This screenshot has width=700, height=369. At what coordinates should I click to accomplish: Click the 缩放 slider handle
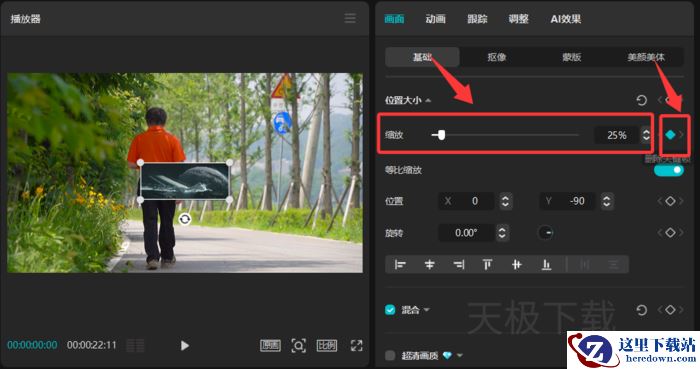point(441,135)
